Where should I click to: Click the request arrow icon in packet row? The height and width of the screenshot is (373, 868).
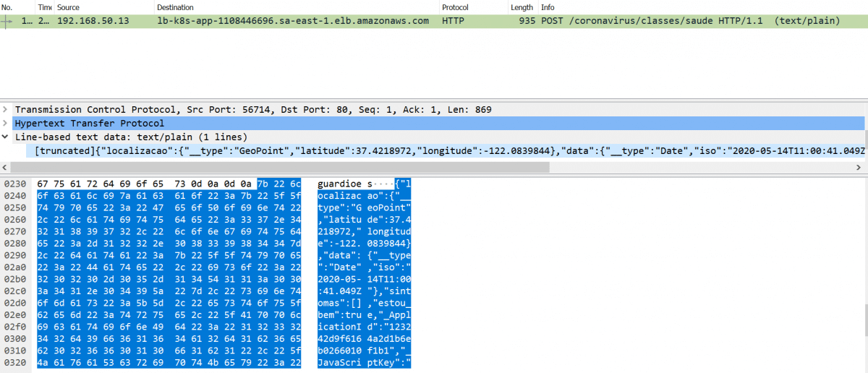pyautogui.click(x=7, y=21)
